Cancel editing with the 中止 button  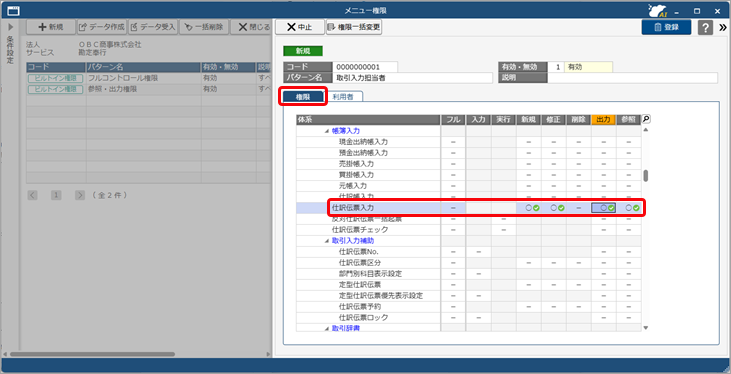pyautogui.click(x=299, y=27)
